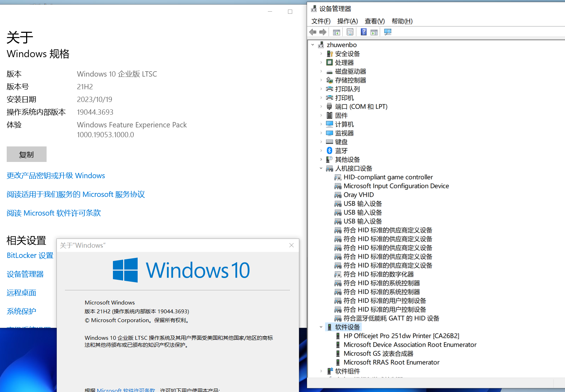Viewport: 565px width, 392px height.
Task: Collapse the 人机接口设备 tree node
Action: (321, 168)
